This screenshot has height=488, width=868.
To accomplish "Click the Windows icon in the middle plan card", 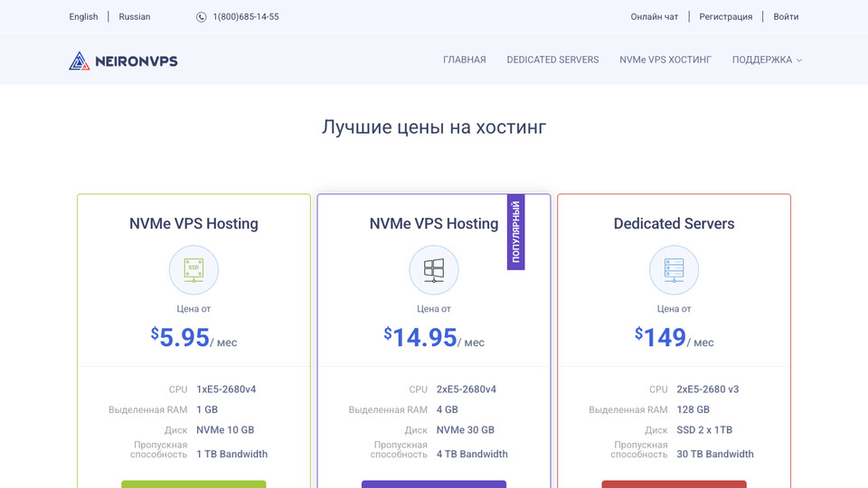I will click(434, 269).
